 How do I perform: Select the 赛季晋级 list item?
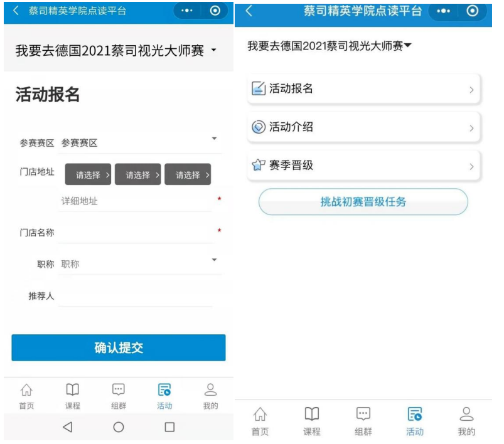363,166
